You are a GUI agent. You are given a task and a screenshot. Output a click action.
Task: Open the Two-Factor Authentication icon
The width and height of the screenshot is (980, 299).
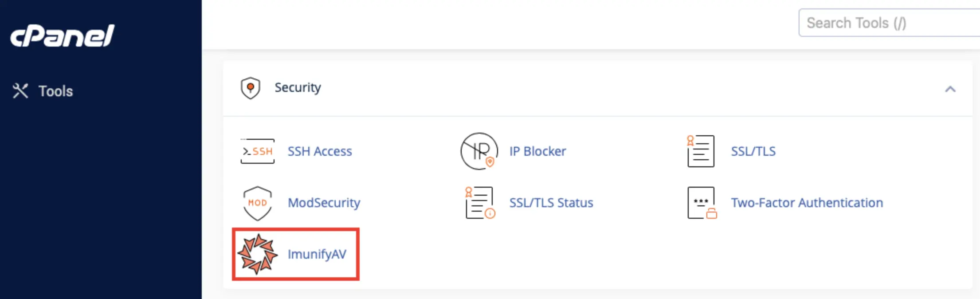tap(702, 203)
